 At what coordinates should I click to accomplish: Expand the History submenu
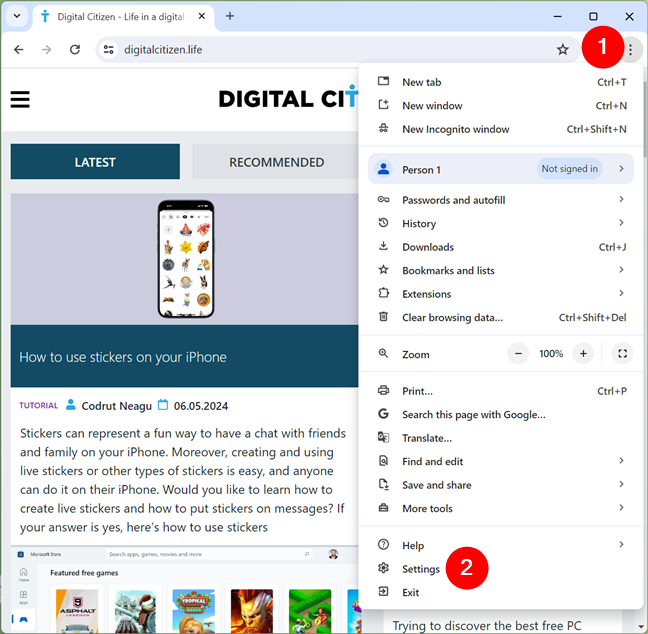tap(501, 223)
